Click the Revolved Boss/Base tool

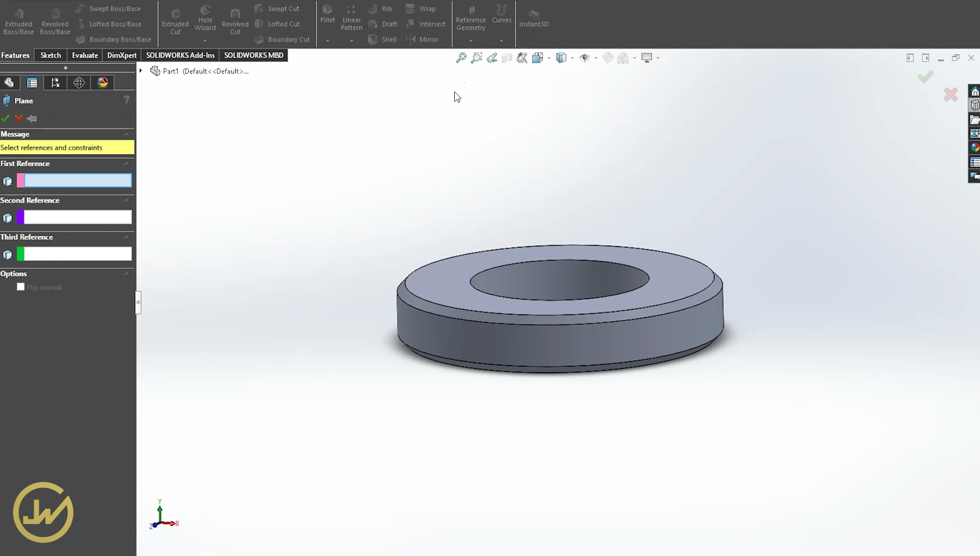pos(55,21)
